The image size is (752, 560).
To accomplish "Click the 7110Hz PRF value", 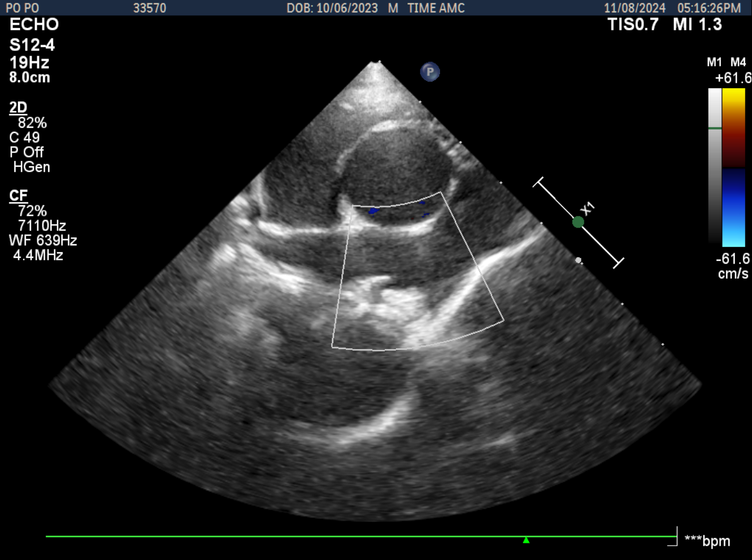I will coord(42,226).
